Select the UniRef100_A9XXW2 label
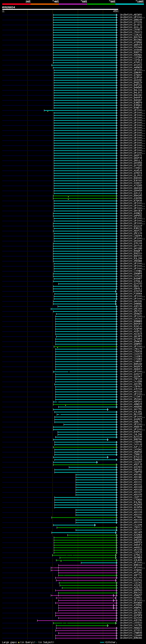 pyautogui.click(x=131, y=474)
